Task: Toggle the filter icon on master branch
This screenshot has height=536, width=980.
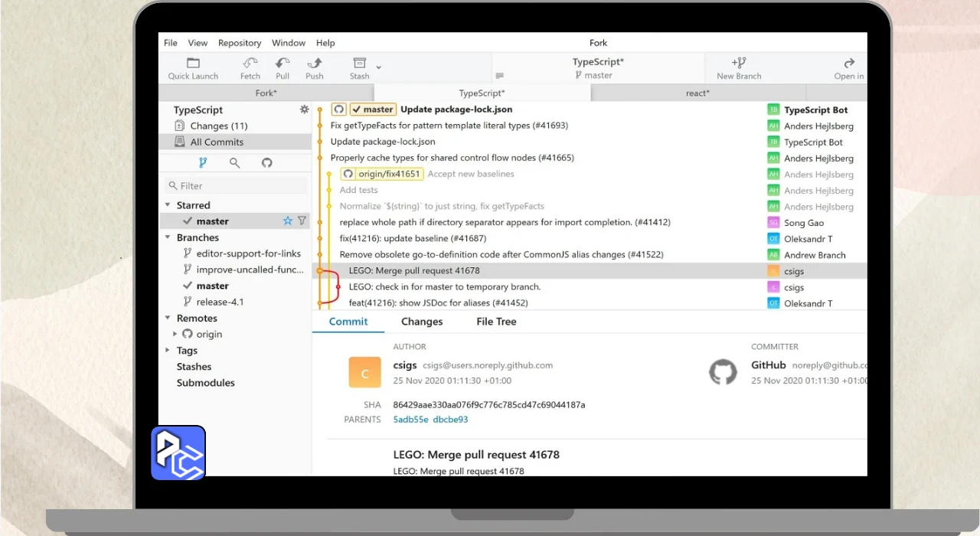Action: tap(302, 221)
